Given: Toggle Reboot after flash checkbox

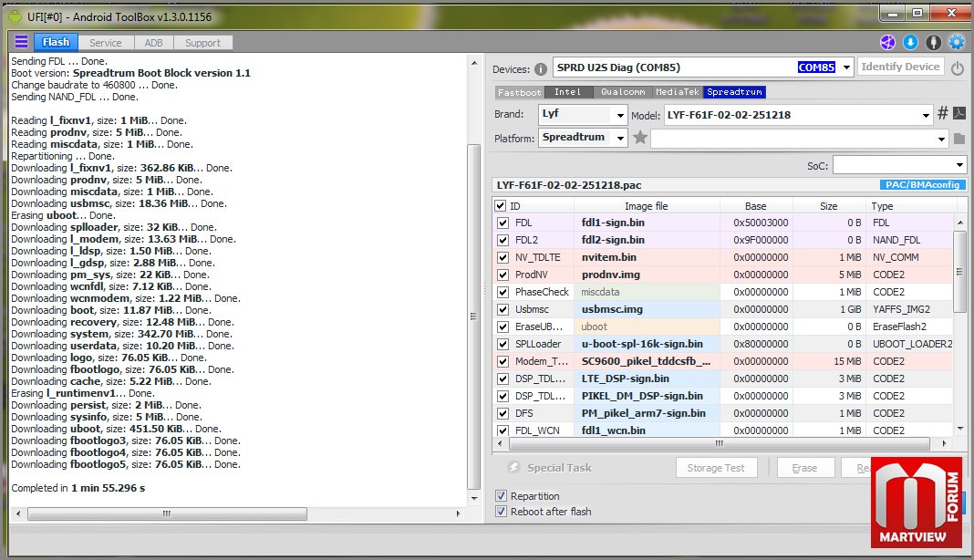Looking at the screenshot, I should coord(502,512).
